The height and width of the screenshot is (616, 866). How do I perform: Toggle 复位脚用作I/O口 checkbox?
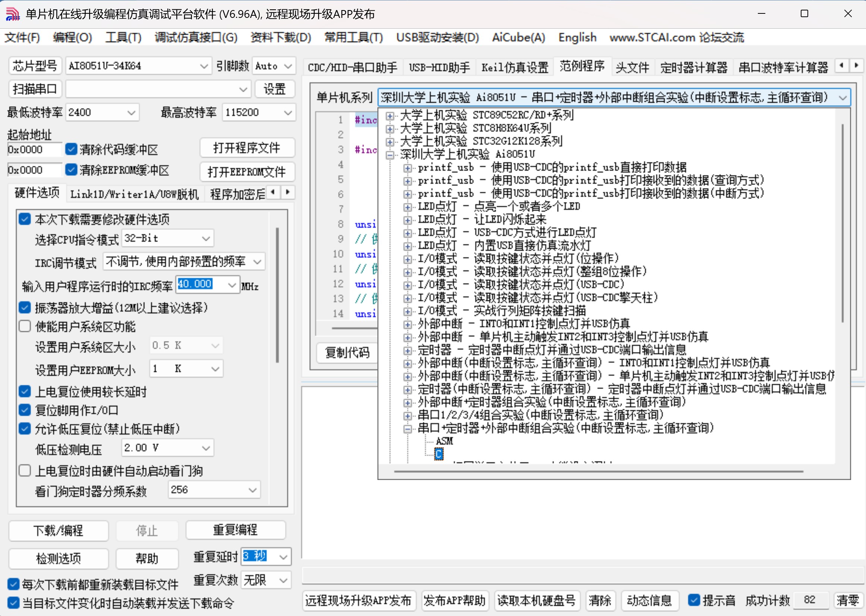[25, 410]
